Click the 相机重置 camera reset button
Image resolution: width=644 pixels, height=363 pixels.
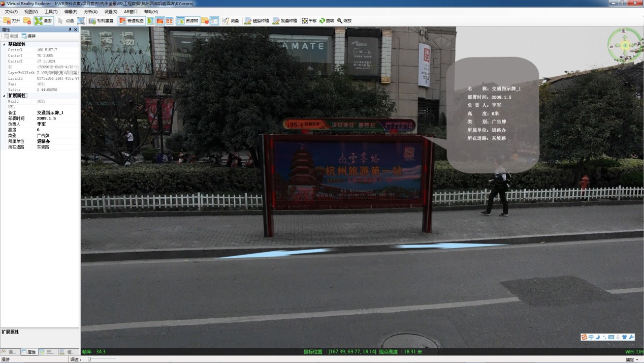pyautogui.click(x=101, y=21)
